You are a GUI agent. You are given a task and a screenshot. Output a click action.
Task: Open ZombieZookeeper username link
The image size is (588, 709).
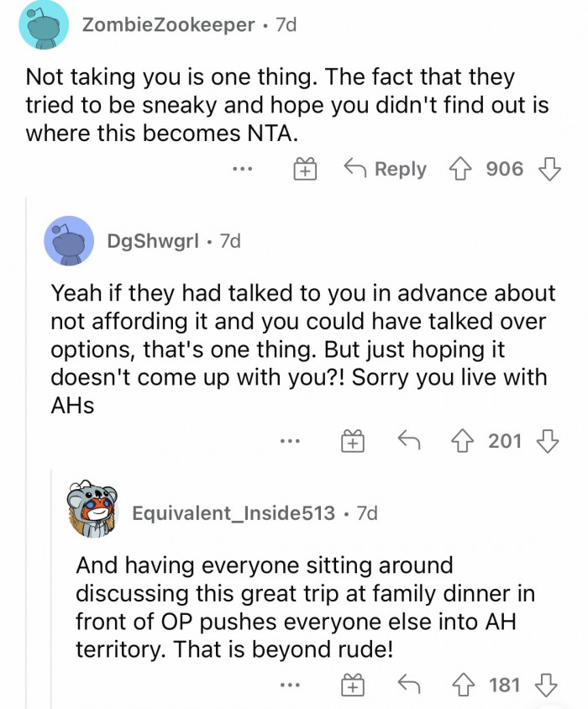click(168, 25)
